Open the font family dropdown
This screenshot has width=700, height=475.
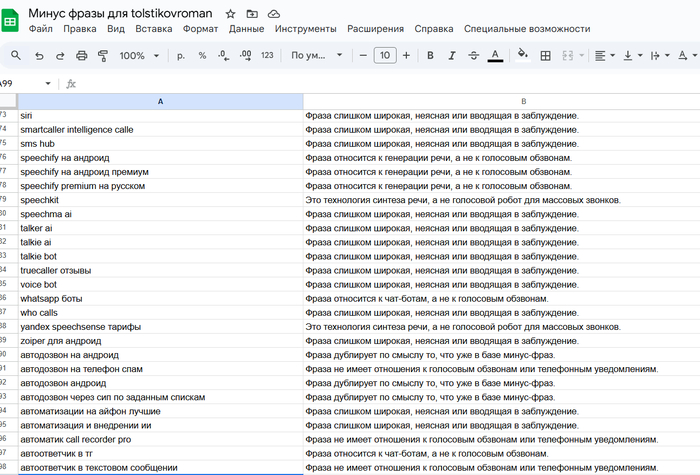315,56
